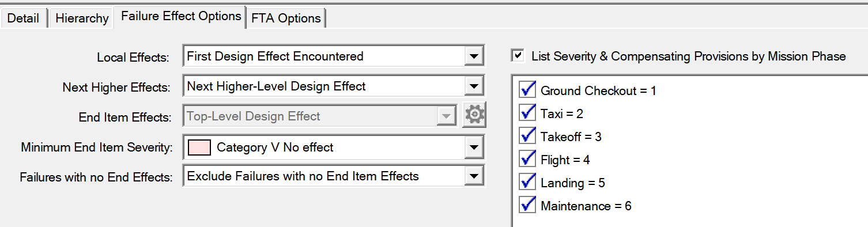868x227 pixels.
Task: Uncheck the Landing = 5 checkbox
Action: (528, 182)
